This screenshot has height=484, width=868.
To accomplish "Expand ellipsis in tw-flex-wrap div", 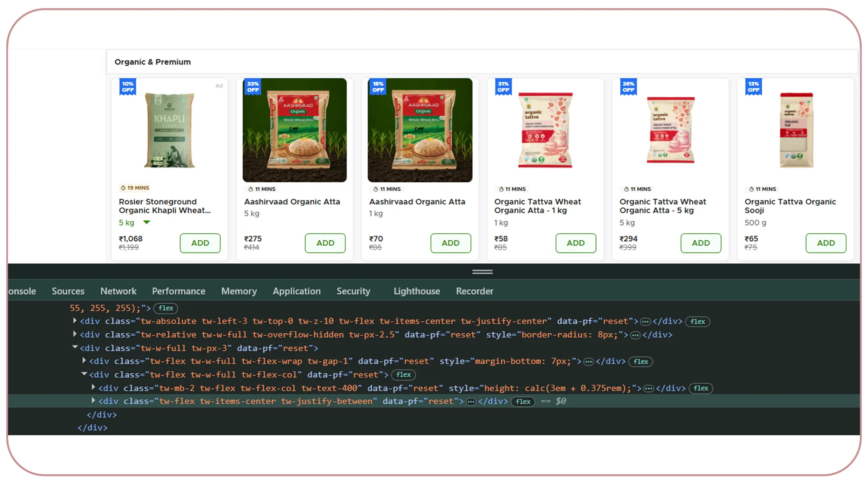I will [x=588, y=362].
